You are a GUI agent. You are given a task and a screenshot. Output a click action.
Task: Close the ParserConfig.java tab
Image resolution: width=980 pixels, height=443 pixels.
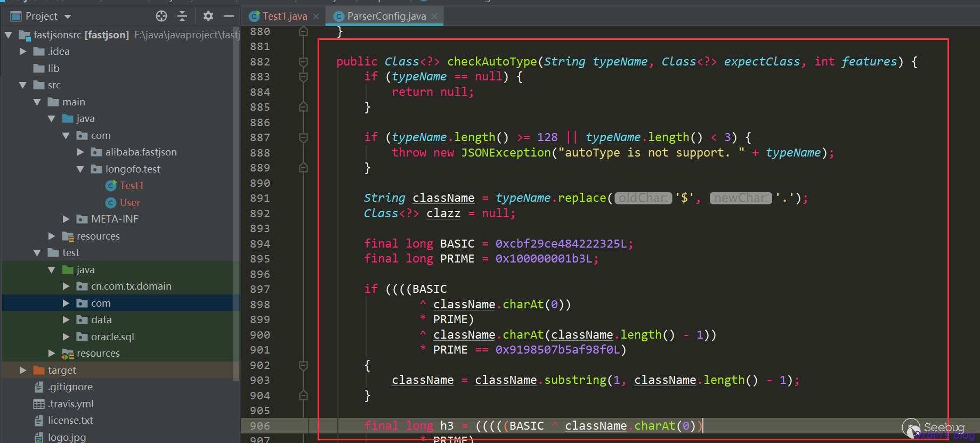[x=434, y=17]
